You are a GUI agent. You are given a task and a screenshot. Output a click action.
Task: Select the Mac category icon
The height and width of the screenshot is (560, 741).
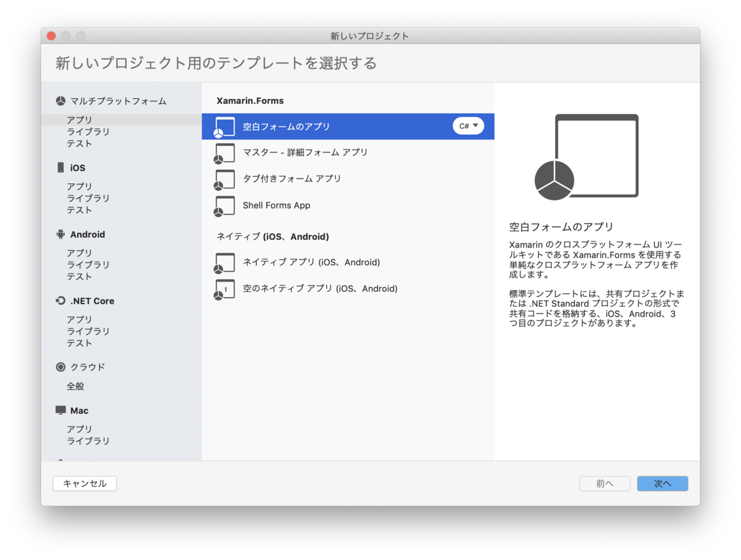59,410
